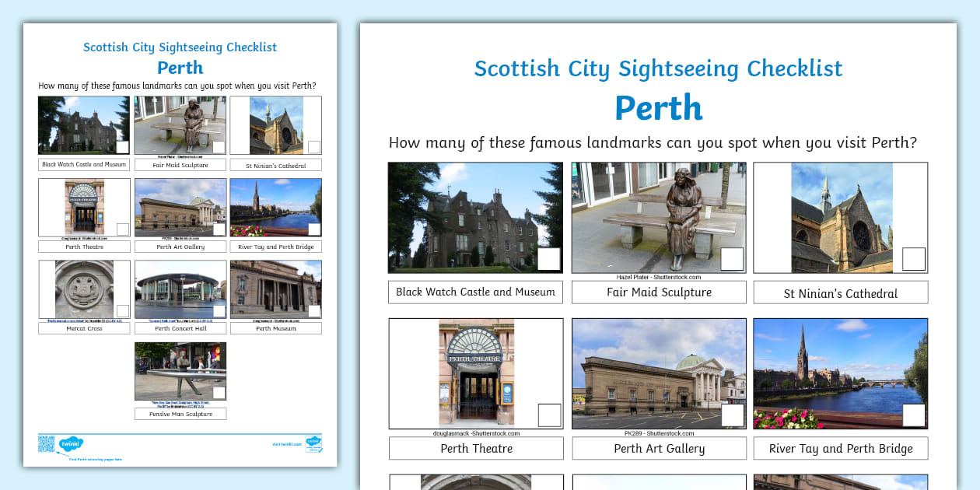980x490 pixels.
Task: Click the Black Watch Castle and Museum caption label
Action: coord(475,292)
